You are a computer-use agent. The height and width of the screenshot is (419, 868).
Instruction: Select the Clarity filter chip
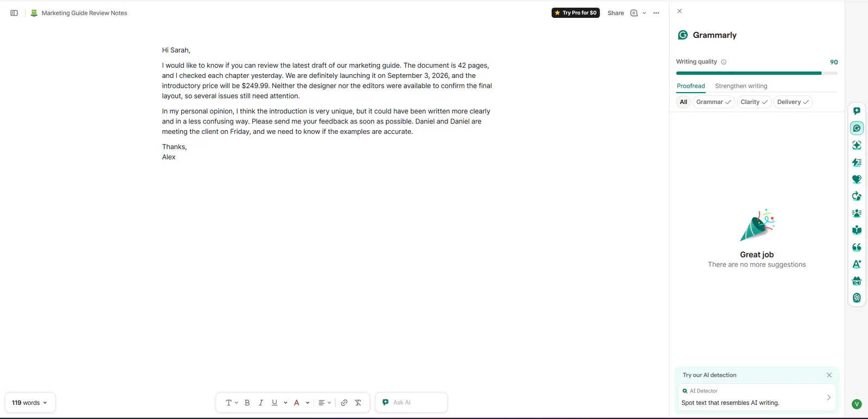pos(754,102)
